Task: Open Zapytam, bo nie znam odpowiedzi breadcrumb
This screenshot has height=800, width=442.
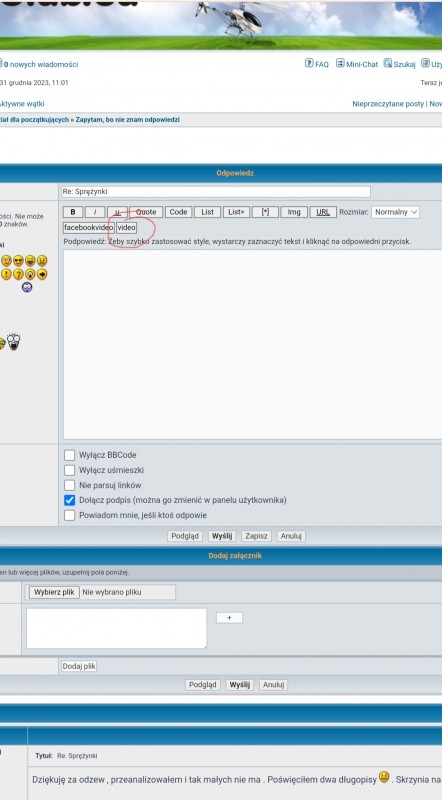Action: (x=128, y=119)
